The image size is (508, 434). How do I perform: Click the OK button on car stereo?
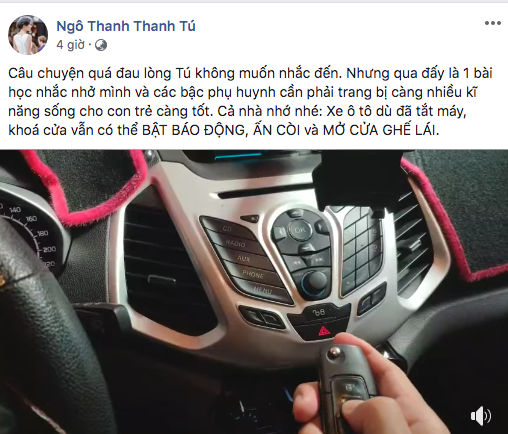pyautogui.click(x=299, y=230)
